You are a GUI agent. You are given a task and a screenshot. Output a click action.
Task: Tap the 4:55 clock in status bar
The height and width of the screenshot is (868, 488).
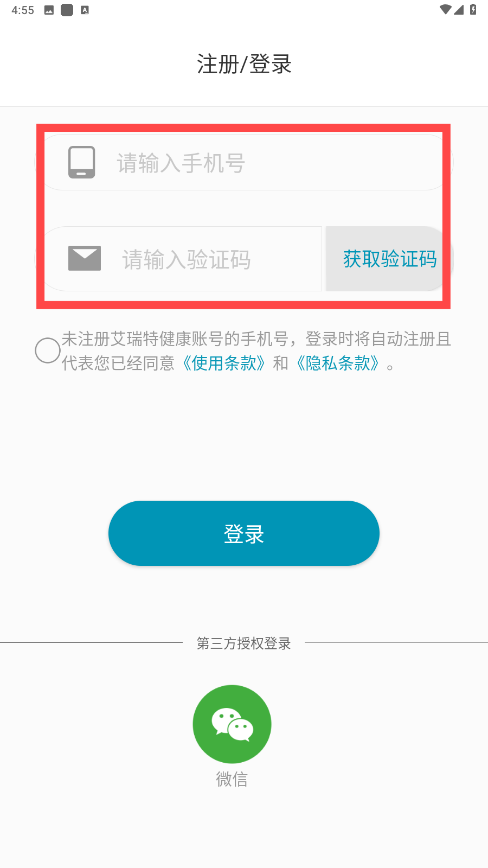[x=23, y=10]
